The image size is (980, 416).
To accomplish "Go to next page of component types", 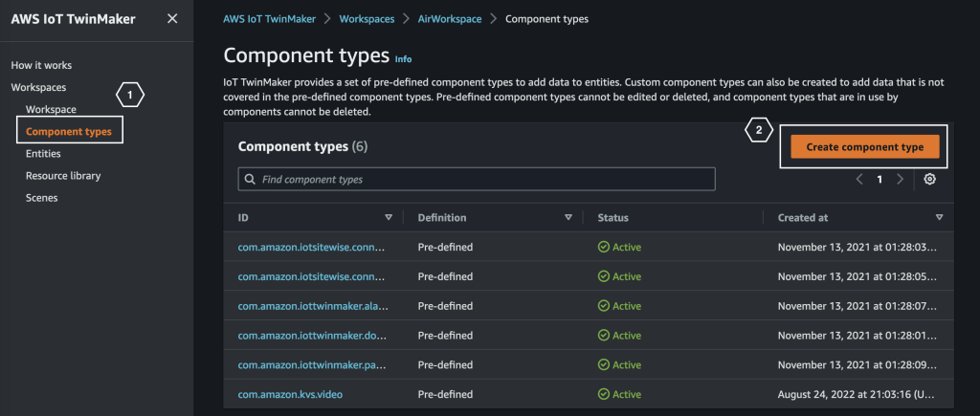I will tap(900, 179).
